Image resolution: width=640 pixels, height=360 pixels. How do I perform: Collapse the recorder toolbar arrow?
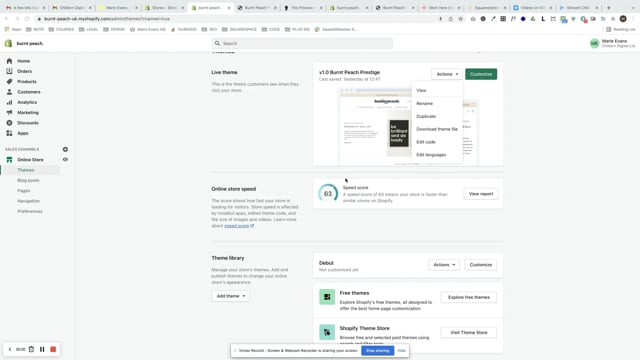(10, 349)
